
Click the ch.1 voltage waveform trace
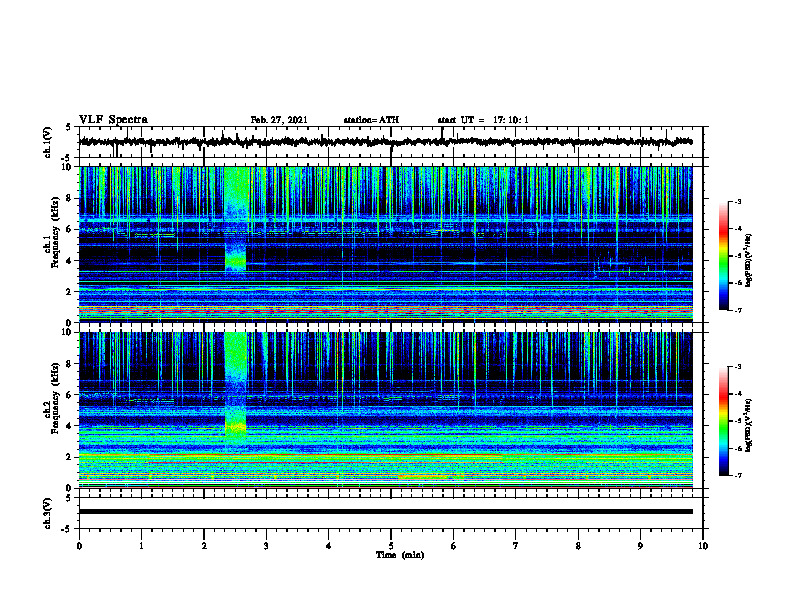point(385,142)
